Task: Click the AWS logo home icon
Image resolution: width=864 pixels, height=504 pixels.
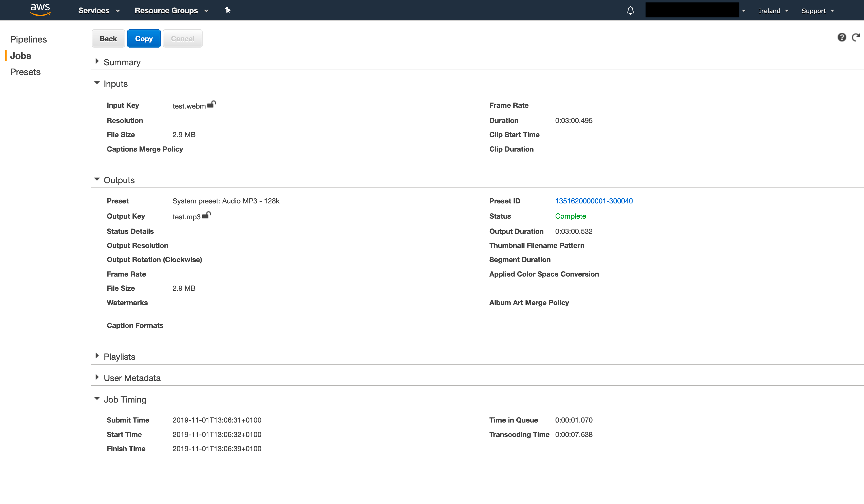Action: pos(40,10)
